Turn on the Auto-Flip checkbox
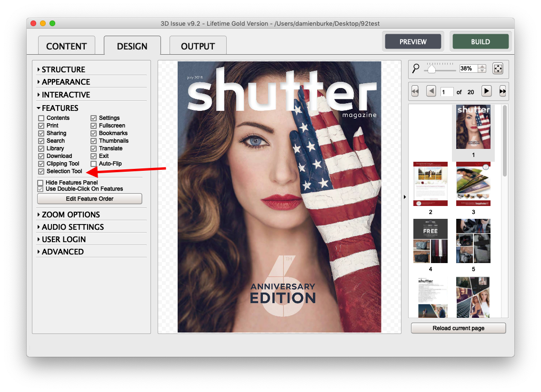 click(x=93, y=164)
